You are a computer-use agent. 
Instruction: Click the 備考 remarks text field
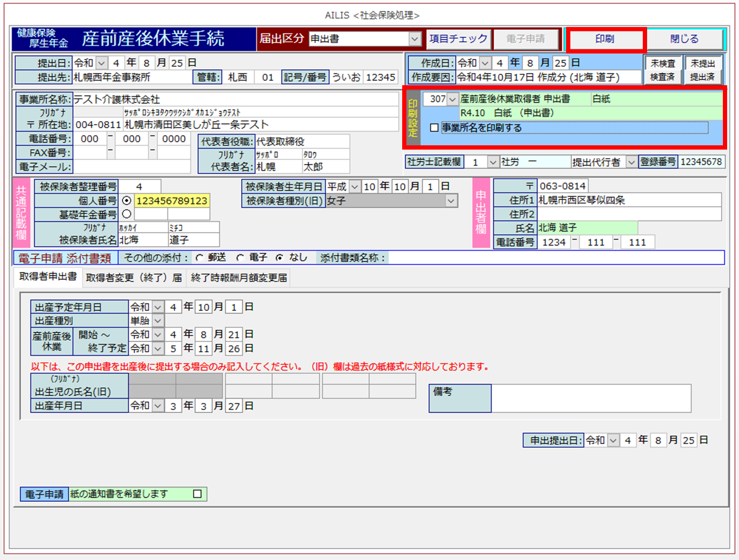tap(591, 398)
